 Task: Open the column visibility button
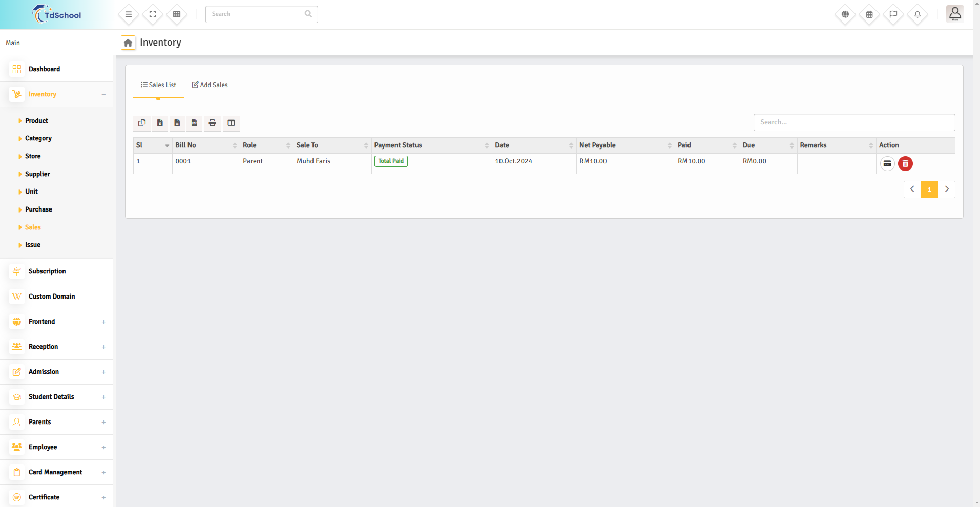pyautogui.click(x=231, y=123)
